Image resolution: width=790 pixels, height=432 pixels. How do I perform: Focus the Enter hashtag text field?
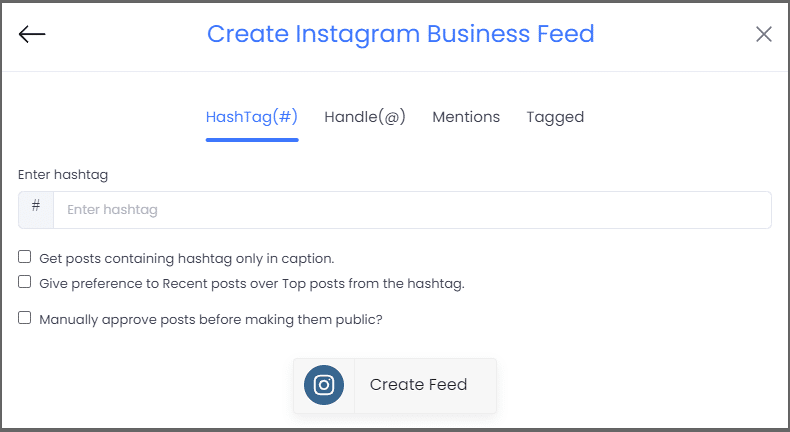412,210
